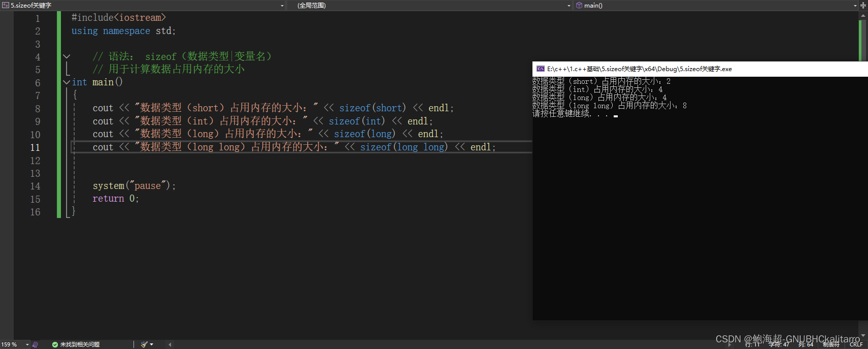Click the main() cube icon
This screenshot has width=868, height=349.
(579, 5)
